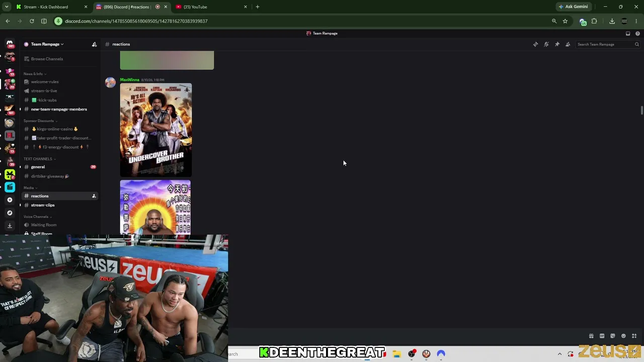The width and height of the screenshot is (644, 362).
Task: Open the stream-clips channel
Action: click(x=59, y=205)
